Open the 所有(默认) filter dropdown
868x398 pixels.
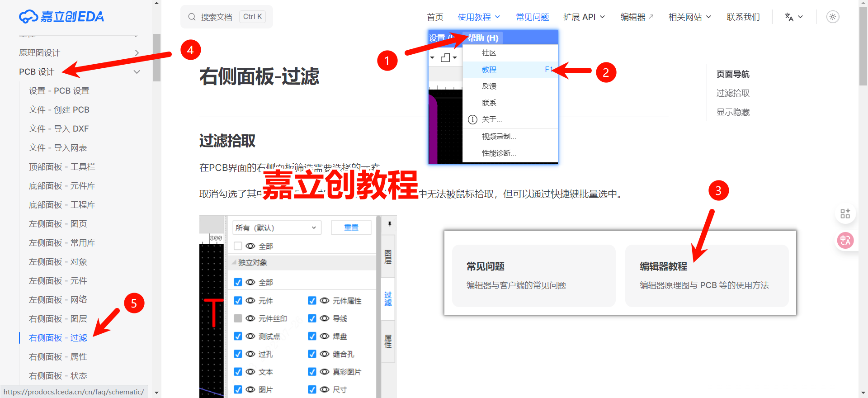(x=277, y=227)
